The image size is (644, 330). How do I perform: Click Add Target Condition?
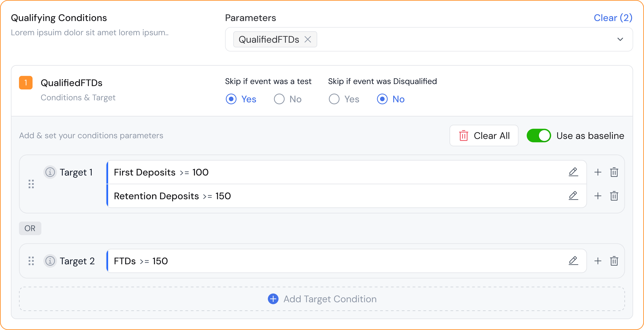tap(322, 299)
